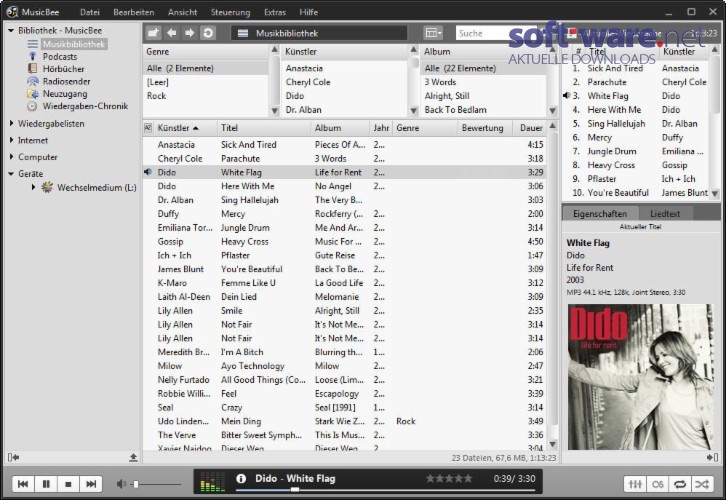Open the Musikbibliothek location box
Image resolution: width=726 pixels, height=500 pixels.
[319, 33]
